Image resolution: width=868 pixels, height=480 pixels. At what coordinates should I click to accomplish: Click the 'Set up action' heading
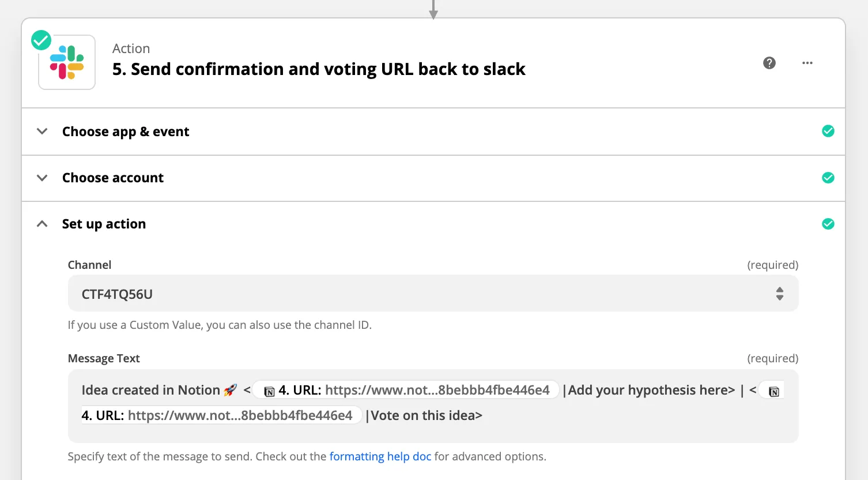tap(104, 224)
